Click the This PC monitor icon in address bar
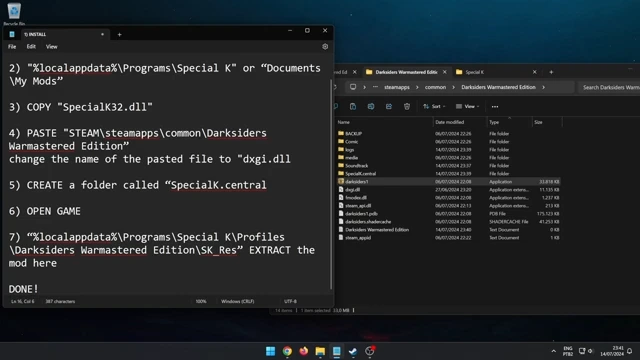The height and width of the screenshot is (360, 640). pos(353,87)
